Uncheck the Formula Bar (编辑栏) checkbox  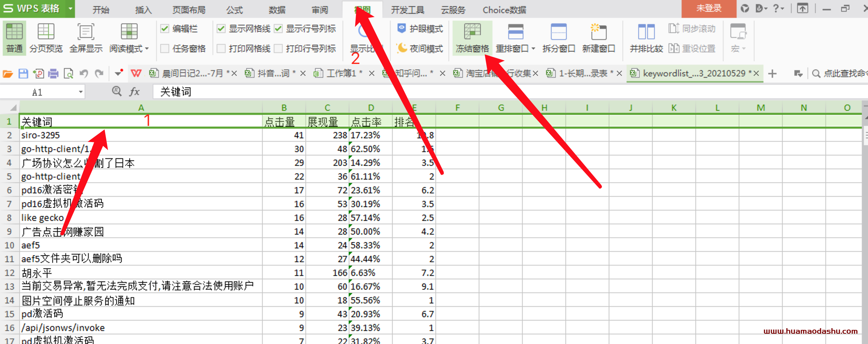point(165,29)
